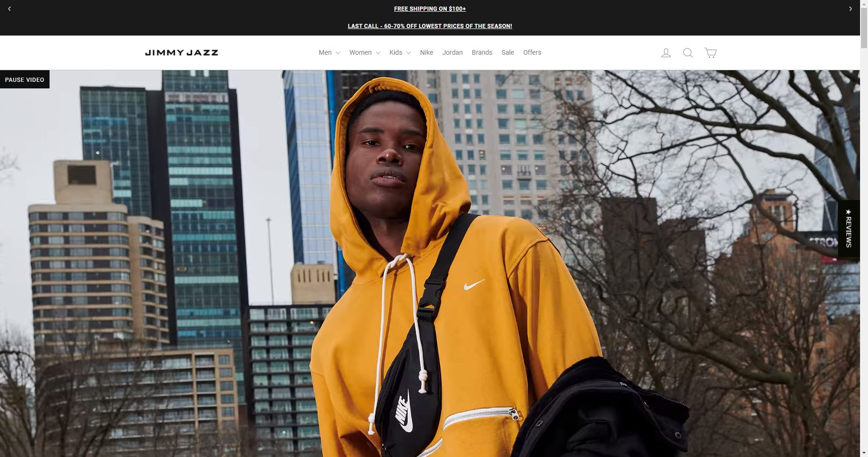The width and height of the screenshot is (868, 457).
Task: Click the Free Shipping on $100+ link
Action: (x=430, y=9)
